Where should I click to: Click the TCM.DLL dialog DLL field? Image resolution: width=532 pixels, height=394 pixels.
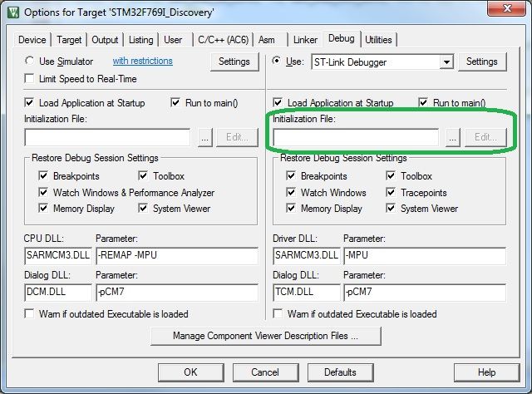(307, 293)
